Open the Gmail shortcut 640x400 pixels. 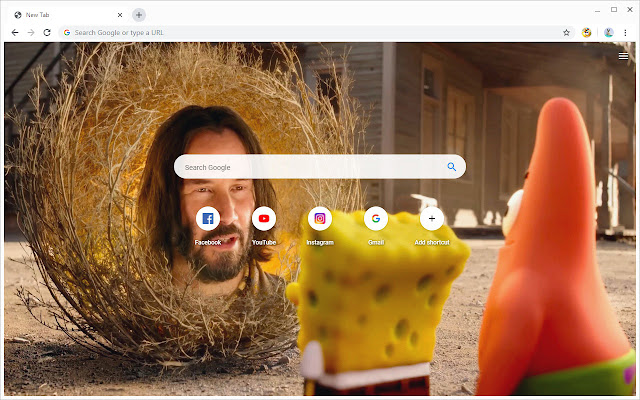[x=376, y=219]
